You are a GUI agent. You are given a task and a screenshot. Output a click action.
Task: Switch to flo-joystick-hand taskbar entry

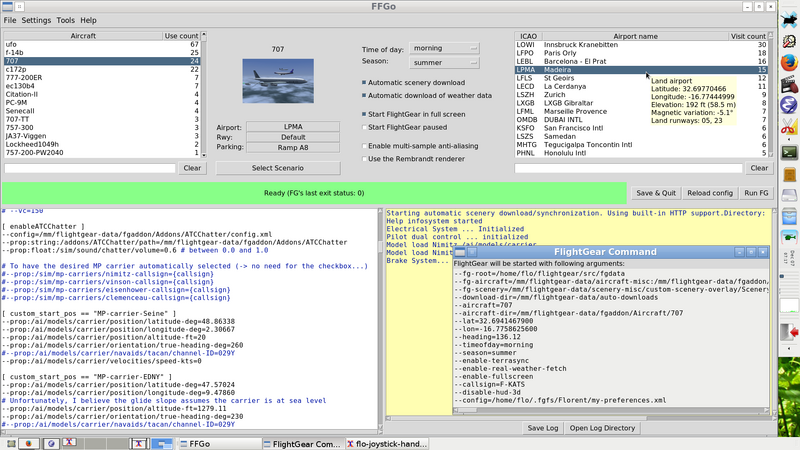pyautogui.click(x=387, y=444)
